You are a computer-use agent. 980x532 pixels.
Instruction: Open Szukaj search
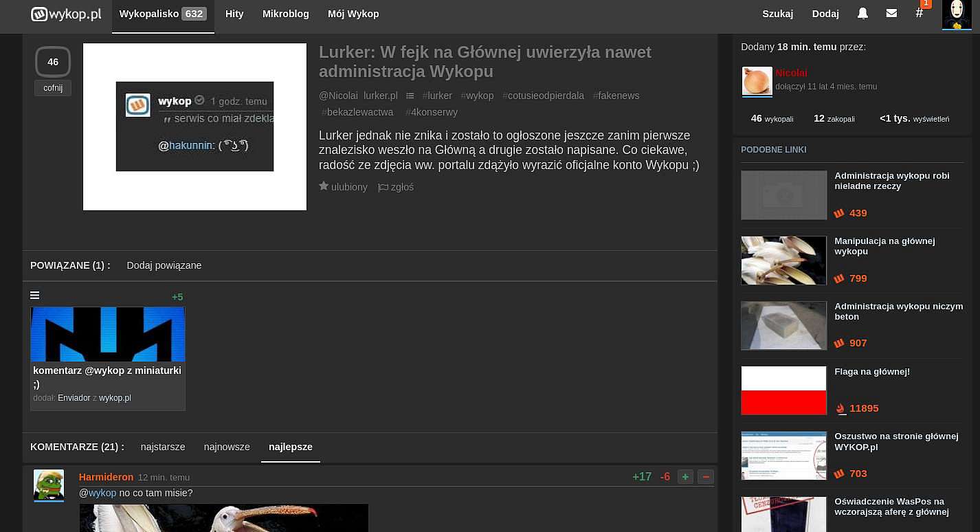click(x=777, y=14)
